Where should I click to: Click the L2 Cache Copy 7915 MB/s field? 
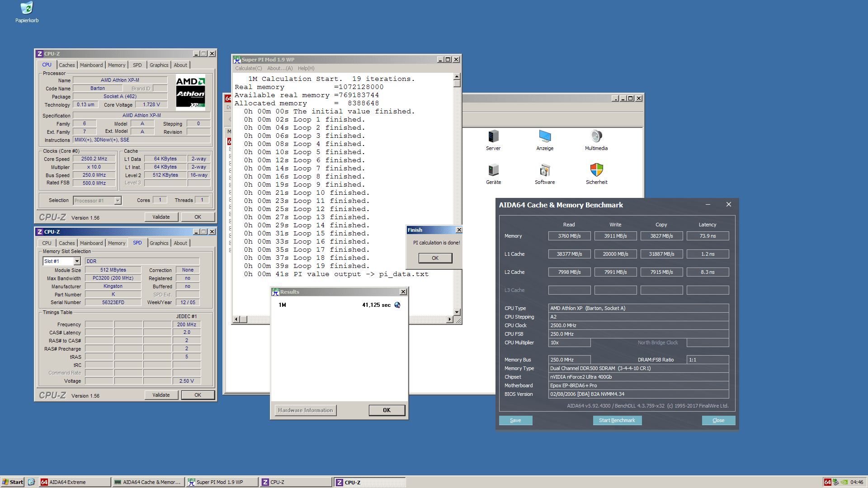click(x=661, y=272)
